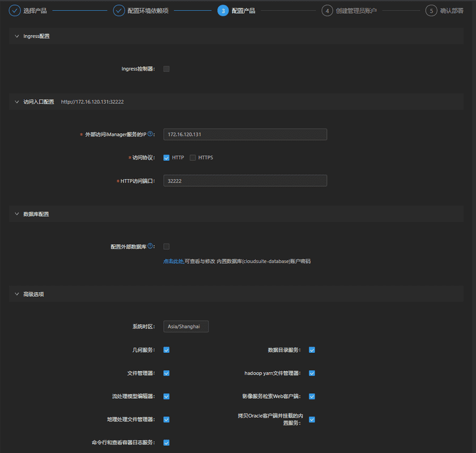Viewport: 476px width, 453px height.
Task: Click the 选择产品 step checkmark icon
Action: (x=15, y=11)
